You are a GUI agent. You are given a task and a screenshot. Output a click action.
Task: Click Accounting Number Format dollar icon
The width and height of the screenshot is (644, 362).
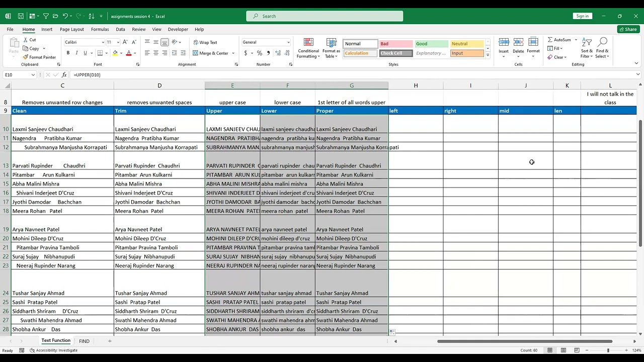(246, 53)
